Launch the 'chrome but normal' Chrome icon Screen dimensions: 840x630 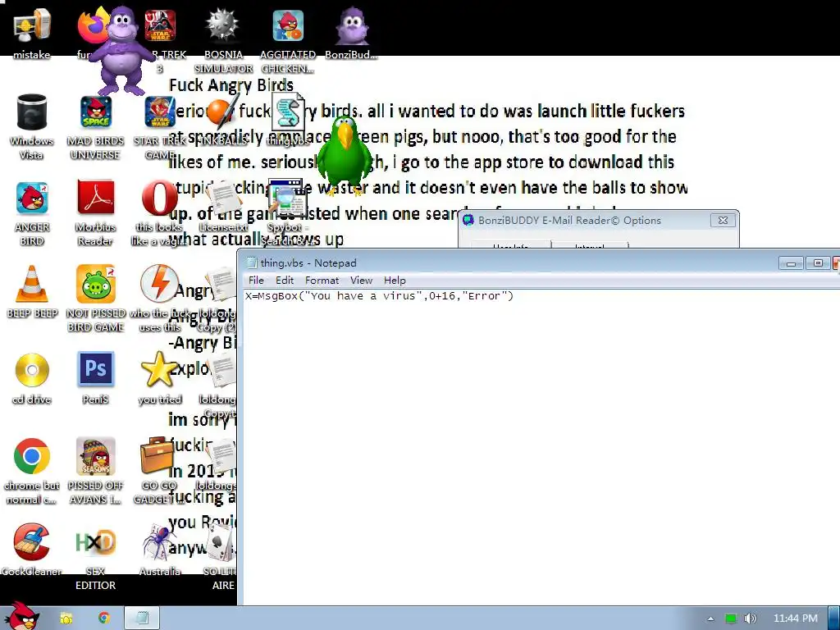(32, 456)
